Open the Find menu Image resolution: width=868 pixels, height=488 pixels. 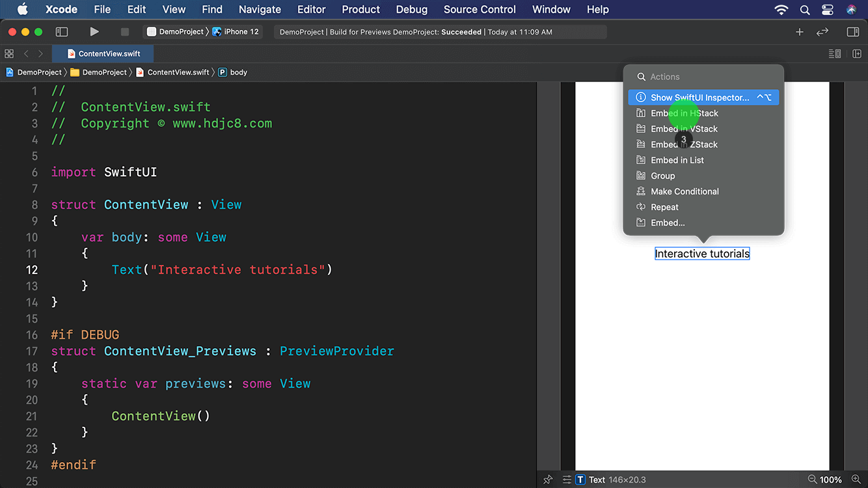[212, 9]
